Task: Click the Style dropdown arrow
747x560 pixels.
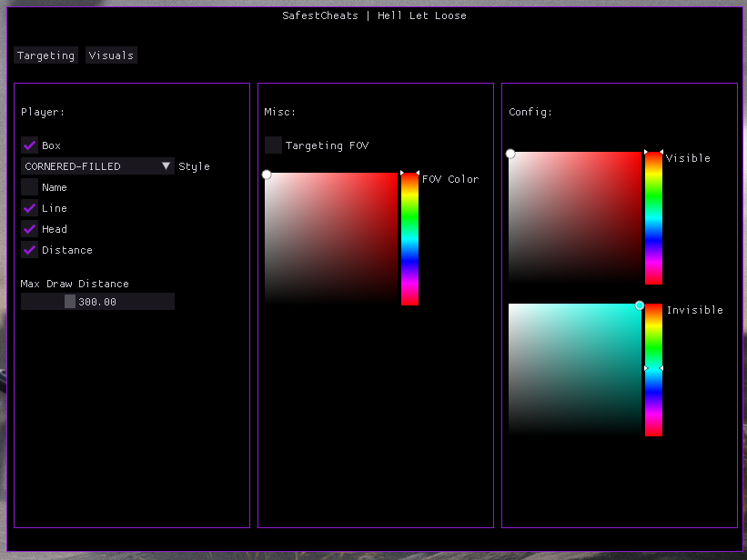Action: 166,166
